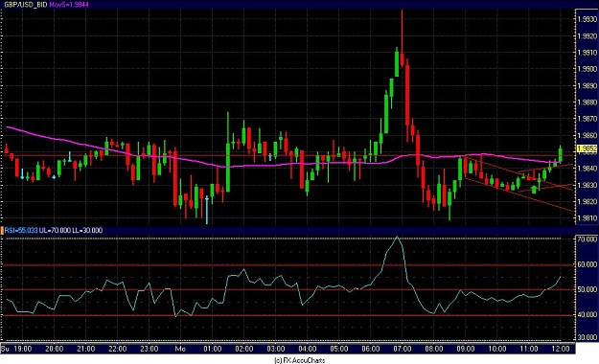Click the 07:00 time axis label
Viewport: 599px width, 364px height.
click(403, 349)
